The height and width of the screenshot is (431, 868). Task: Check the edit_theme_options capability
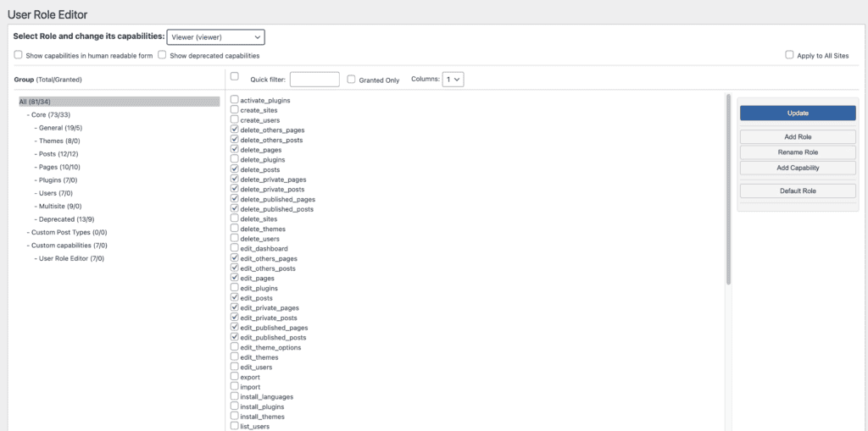point(235,346)
